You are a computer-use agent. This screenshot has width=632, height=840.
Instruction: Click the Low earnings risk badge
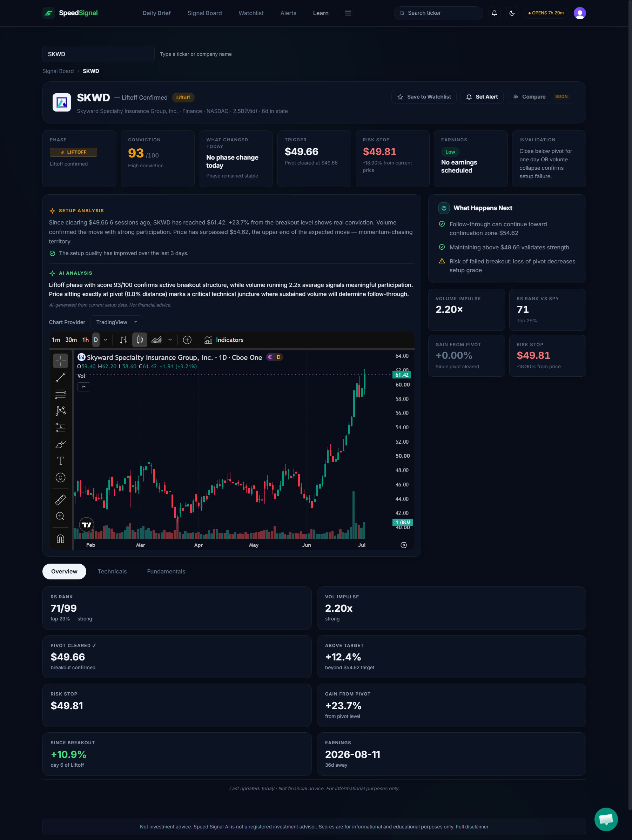coord(450,152)
